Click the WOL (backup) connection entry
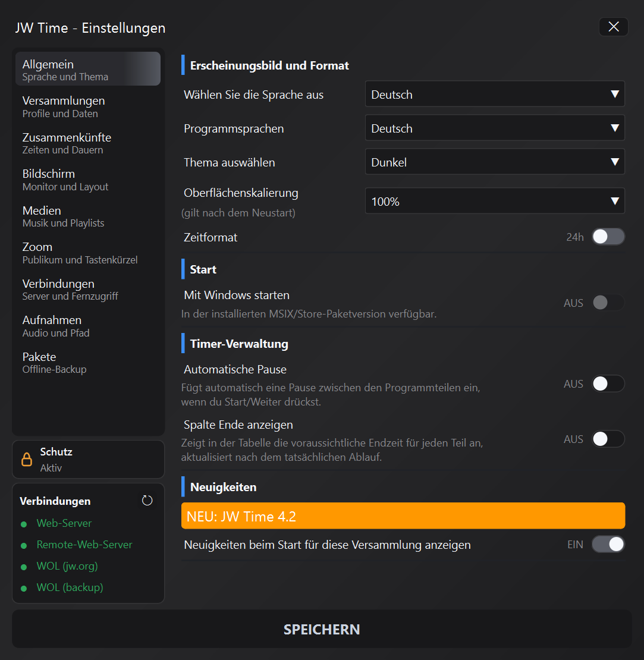 70,587
